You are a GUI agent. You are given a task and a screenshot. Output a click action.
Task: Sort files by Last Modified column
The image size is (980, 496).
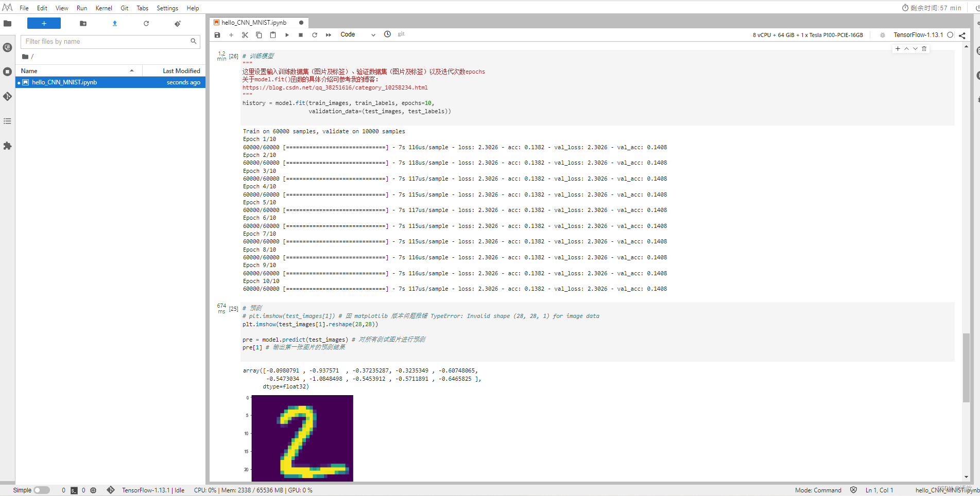174,71
